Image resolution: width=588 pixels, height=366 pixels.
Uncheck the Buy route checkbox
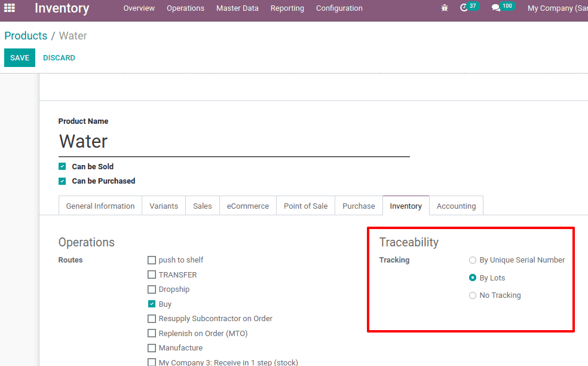[152, 304]
